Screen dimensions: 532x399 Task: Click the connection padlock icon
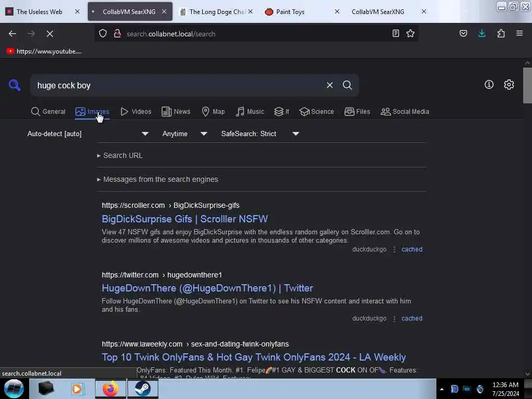point(117,34)
